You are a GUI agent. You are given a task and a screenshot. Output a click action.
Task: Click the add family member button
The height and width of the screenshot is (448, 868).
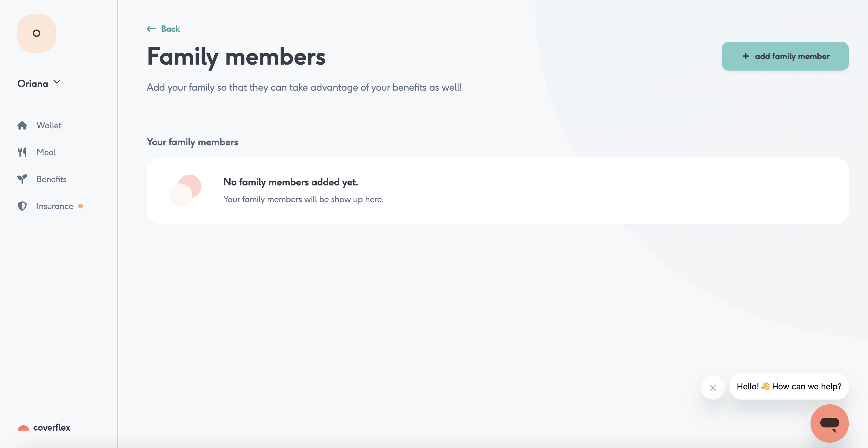tap(785, 56)
